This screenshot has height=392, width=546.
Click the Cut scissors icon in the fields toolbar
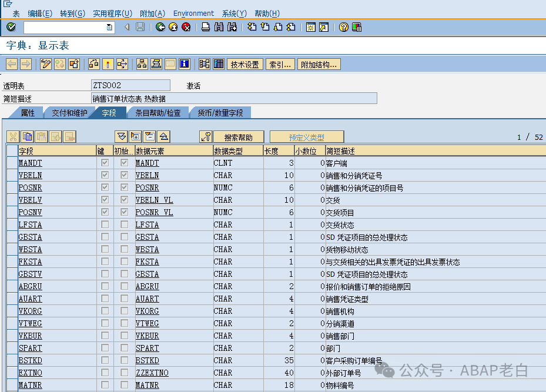tap(14, 136)
